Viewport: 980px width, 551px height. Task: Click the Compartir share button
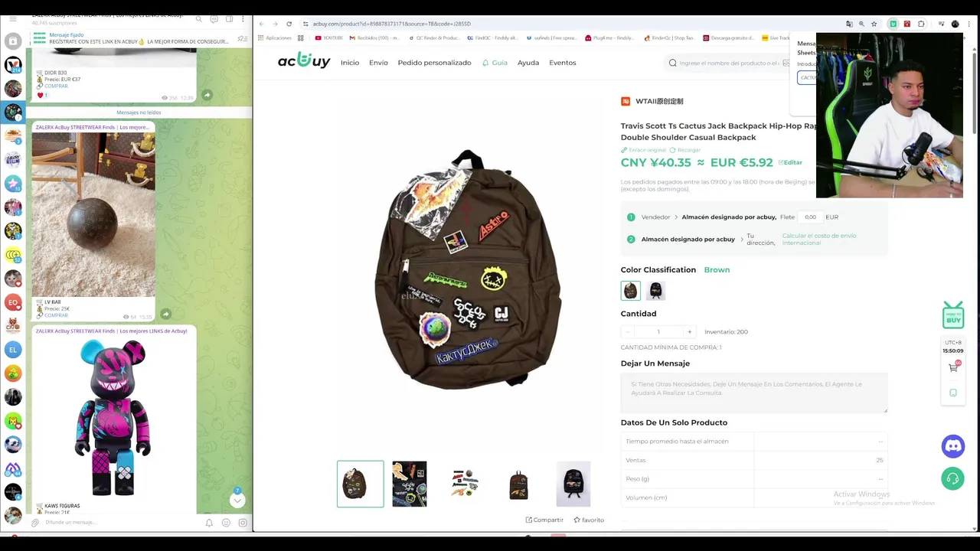(x=544, y=520)
